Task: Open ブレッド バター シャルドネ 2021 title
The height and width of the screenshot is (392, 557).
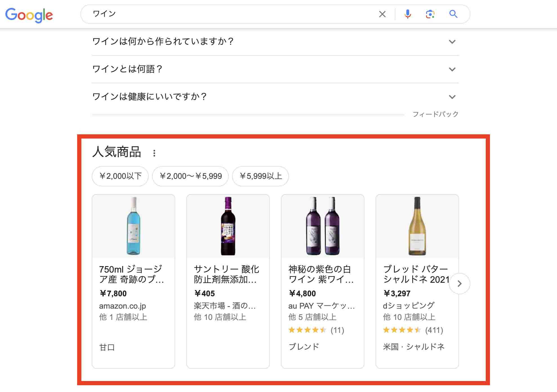Action: tap(416, 274)
